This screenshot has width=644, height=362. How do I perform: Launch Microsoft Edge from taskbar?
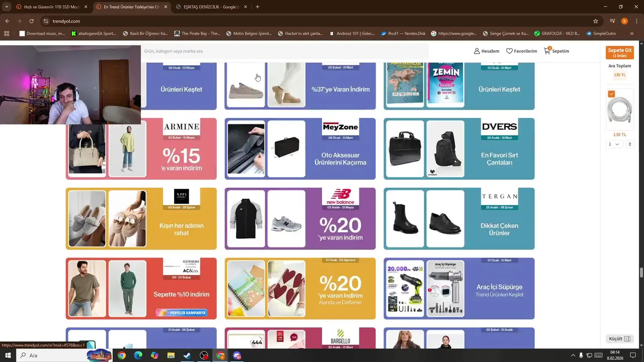(138, 355)
